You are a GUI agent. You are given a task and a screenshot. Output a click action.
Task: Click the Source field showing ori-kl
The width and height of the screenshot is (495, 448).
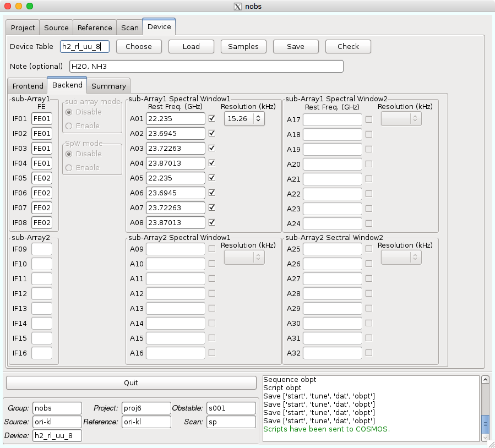[57, 422]
